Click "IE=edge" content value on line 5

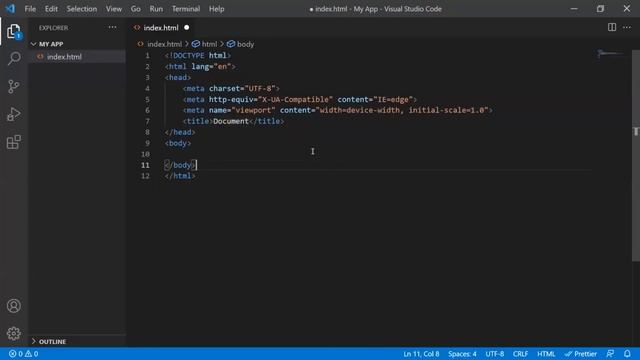393,99
